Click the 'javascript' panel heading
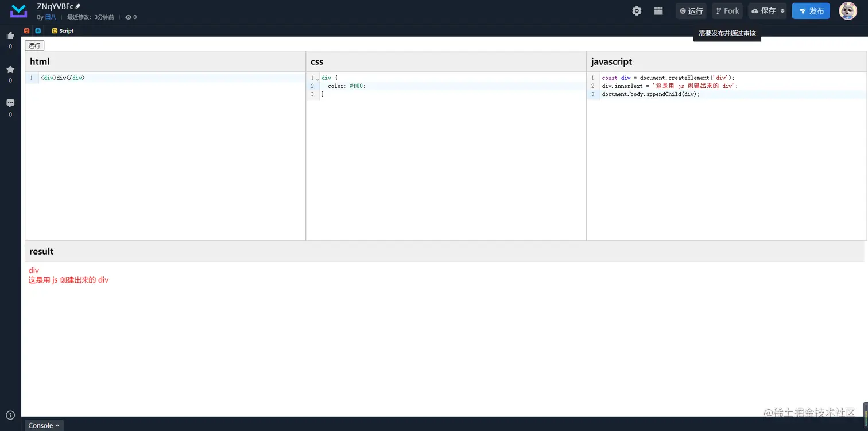The width and height of the screenshot is (868, 431). (x=611, y=61)
